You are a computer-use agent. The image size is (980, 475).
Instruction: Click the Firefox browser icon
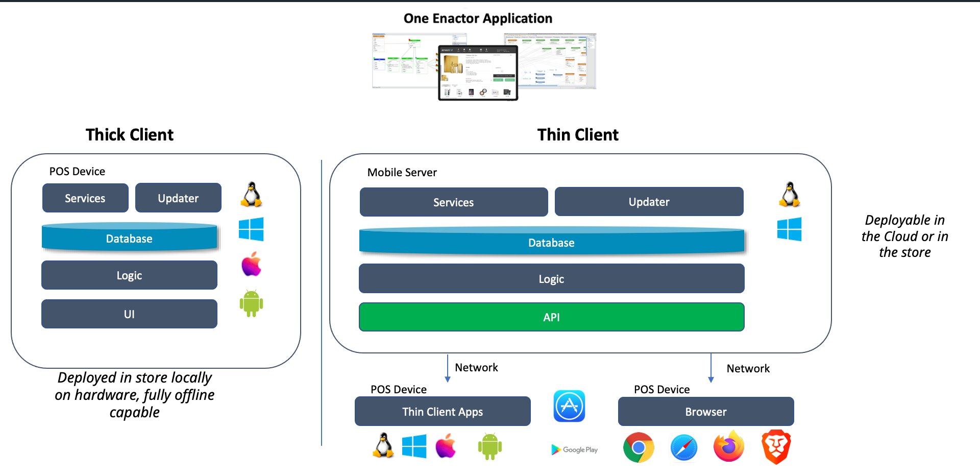[x=728, y=446]
